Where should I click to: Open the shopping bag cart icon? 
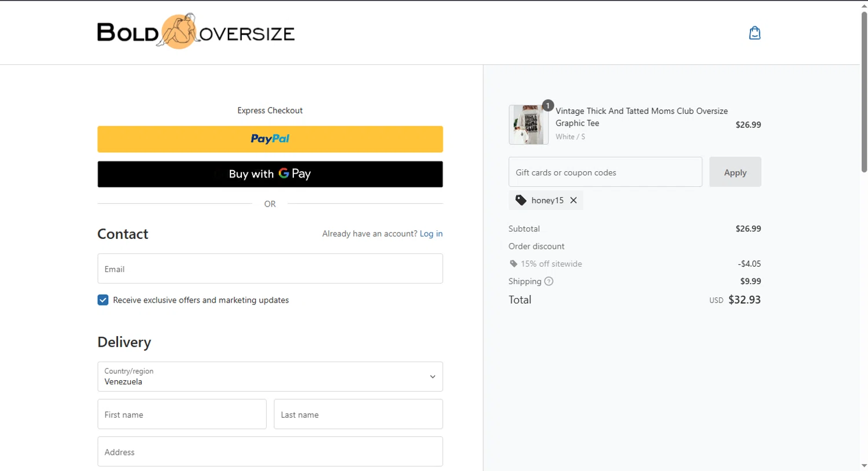pyautogui.click(x=755, y=33)
